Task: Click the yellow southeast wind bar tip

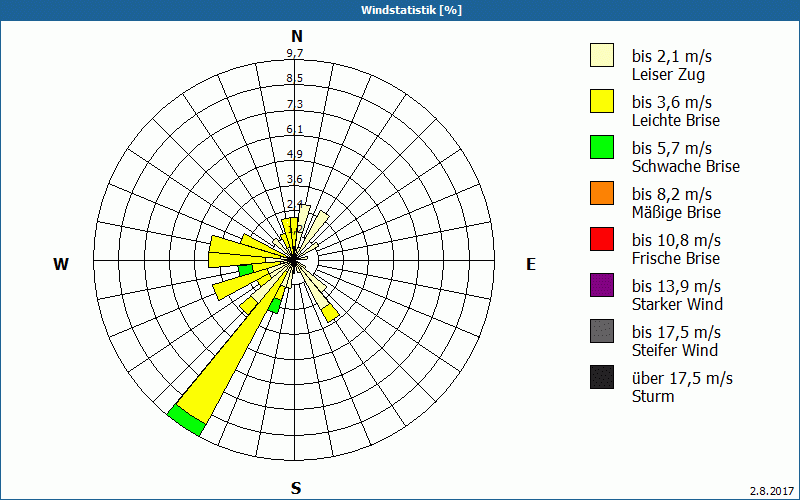Action: [x=331, y=313]
